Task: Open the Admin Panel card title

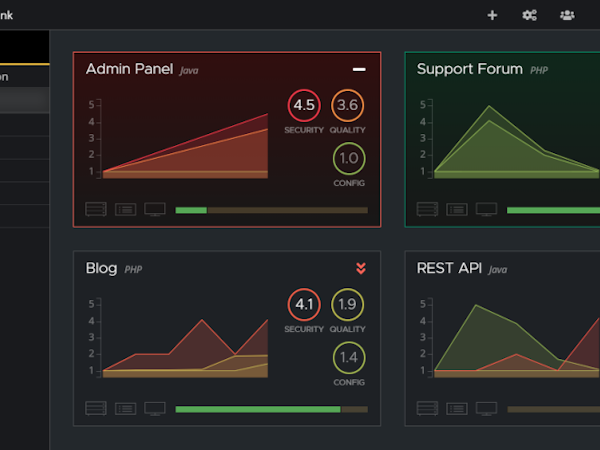Action: click(x=130, y=69)
